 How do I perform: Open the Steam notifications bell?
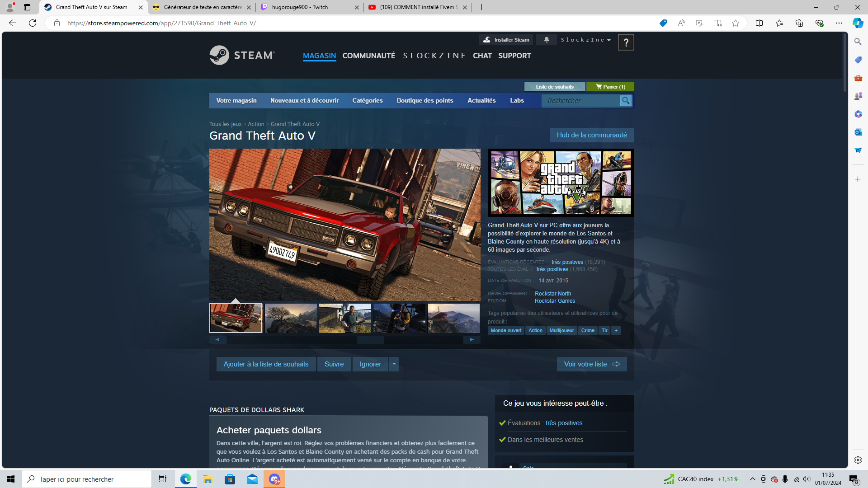547,40
